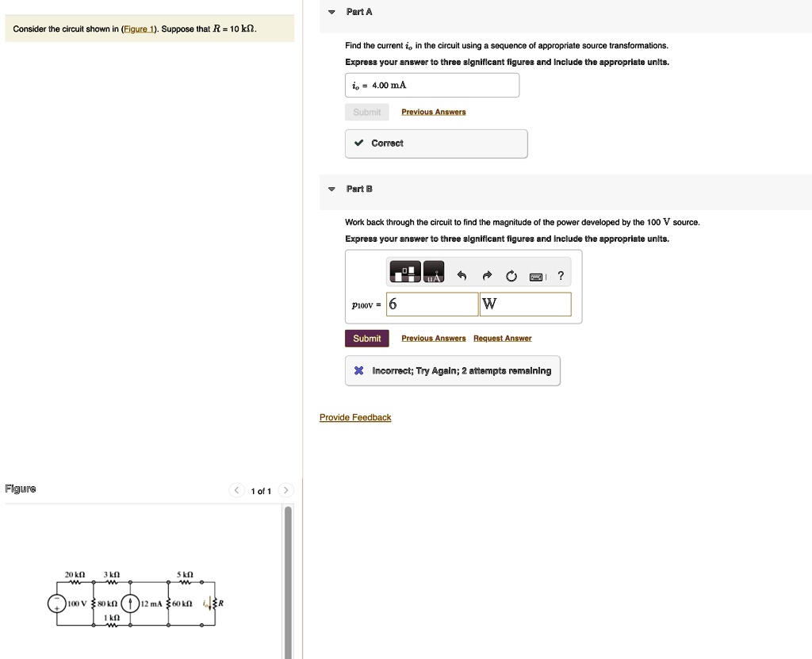Image resolution: width=812 pixels, height=659 pixels.
Task: Click the help question mark in the answer toolbar
Action: 560,275
